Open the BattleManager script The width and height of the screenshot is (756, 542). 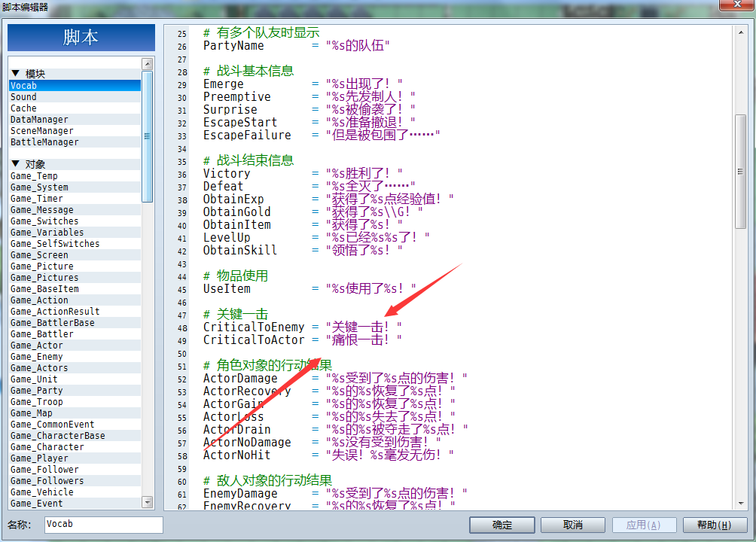75,142
